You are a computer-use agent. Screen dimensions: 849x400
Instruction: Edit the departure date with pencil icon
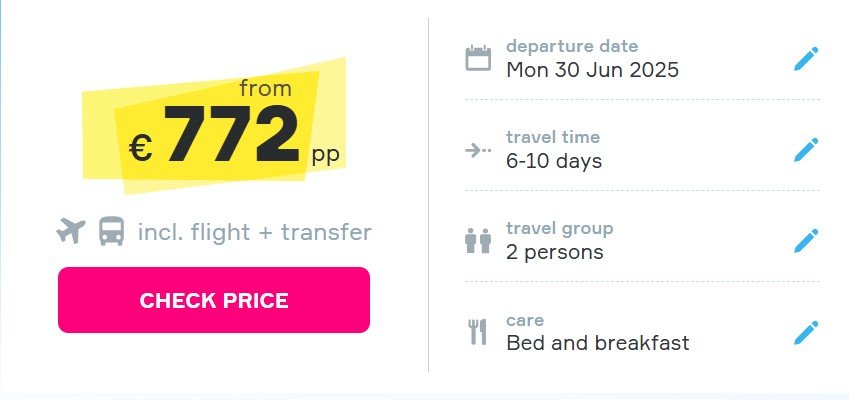[x=806, y=58]
